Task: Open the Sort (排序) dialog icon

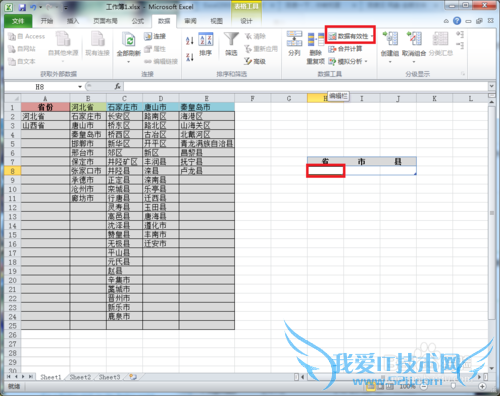Action: pos(206,44)
